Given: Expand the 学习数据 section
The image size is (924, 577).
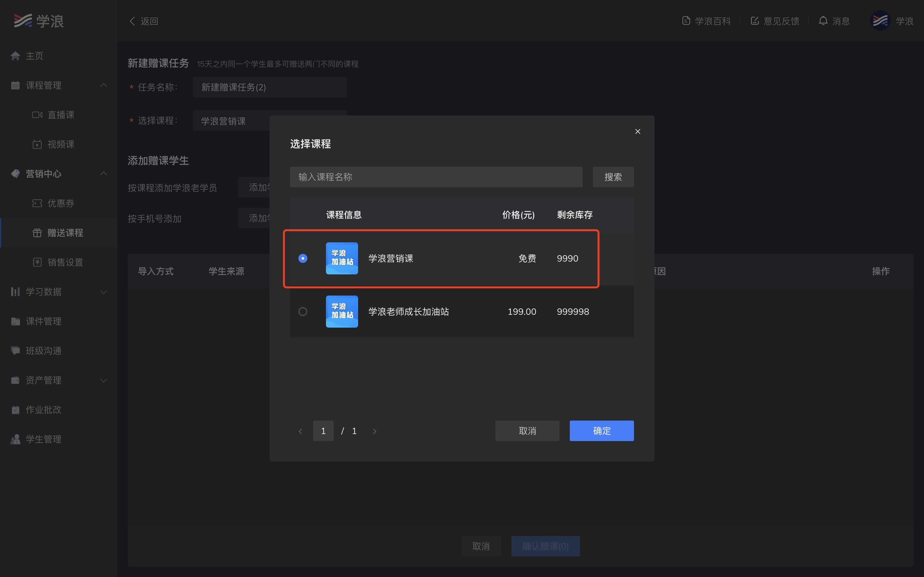Looking at the screenshot, I should click(104, 292).
